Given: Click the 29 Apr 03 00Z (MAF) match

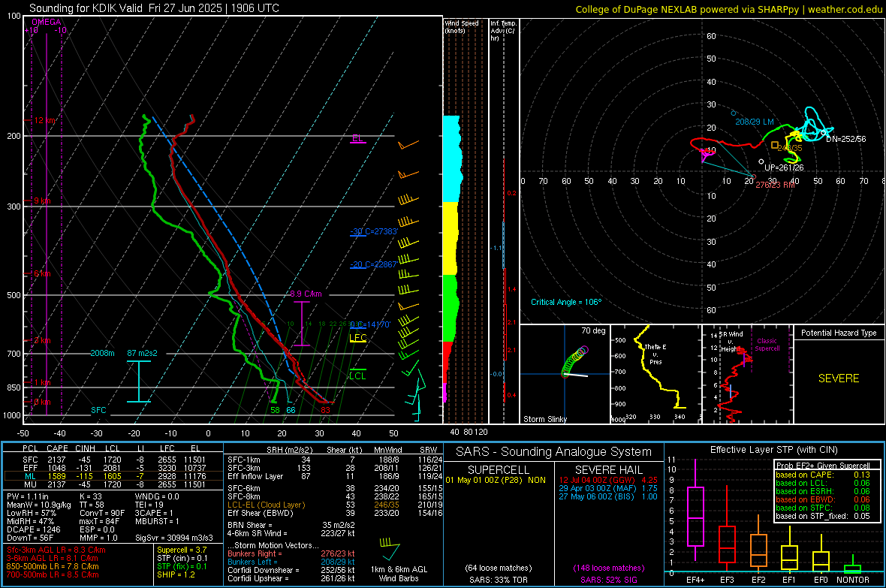Looking at the screenshot, I should tap(608, 488).
